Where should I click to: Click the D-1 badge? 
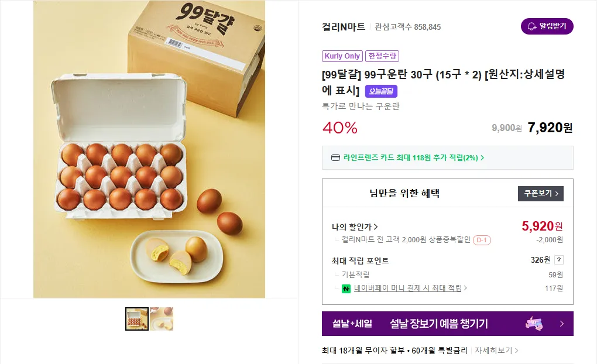(482, 240)
